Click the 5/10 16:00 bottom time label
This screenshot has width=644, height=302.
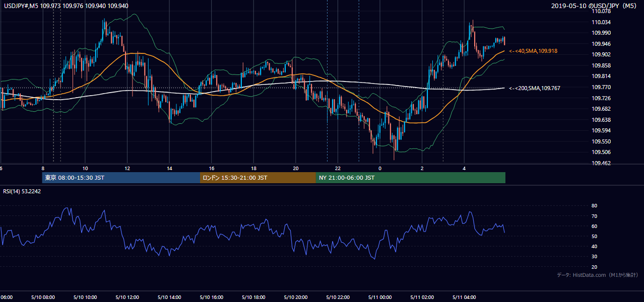[212, 297]
